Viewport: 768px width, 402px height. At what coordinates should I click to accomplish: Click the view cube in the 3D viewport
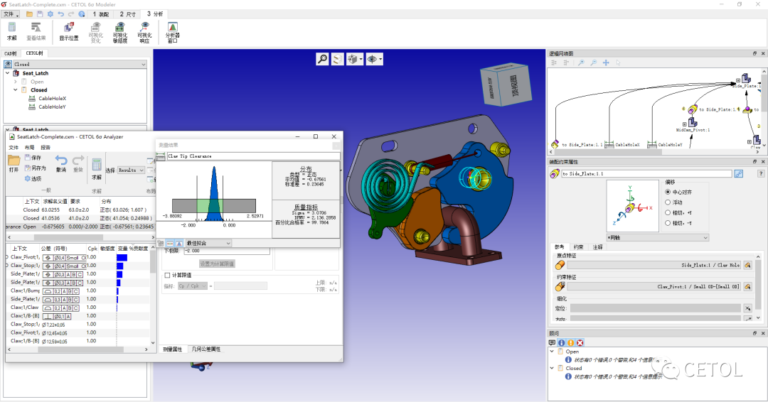click(506, 83)
